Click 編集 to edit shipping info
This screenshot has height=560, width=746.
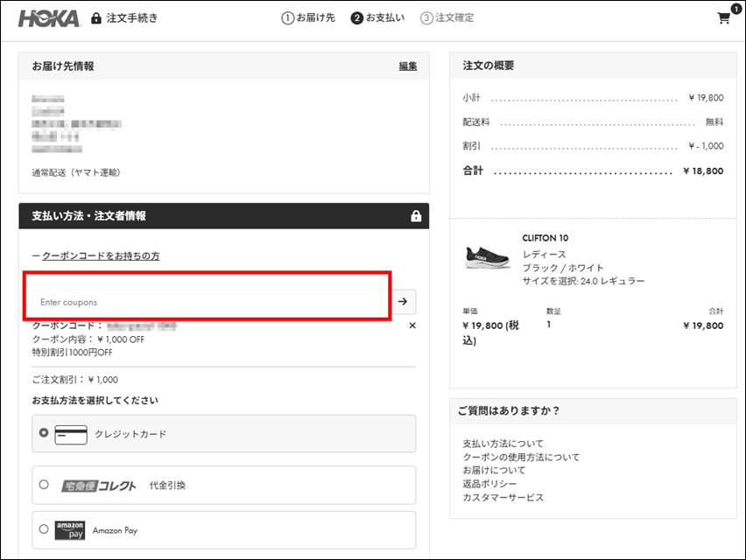(408, 66)
